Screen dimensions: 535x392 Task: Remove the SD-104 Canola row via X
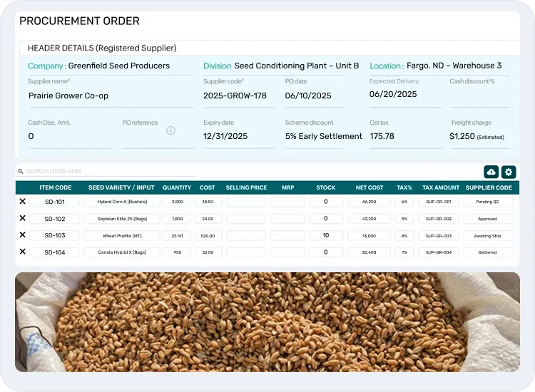(x=22, y=252)
